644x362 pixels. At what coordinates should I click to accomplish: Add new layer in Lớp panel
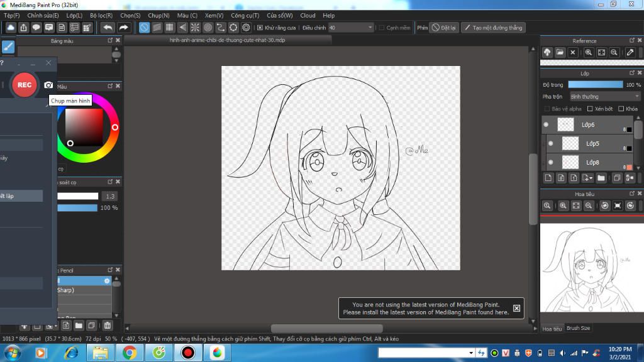pyautogui.click(x=548, y=178)
